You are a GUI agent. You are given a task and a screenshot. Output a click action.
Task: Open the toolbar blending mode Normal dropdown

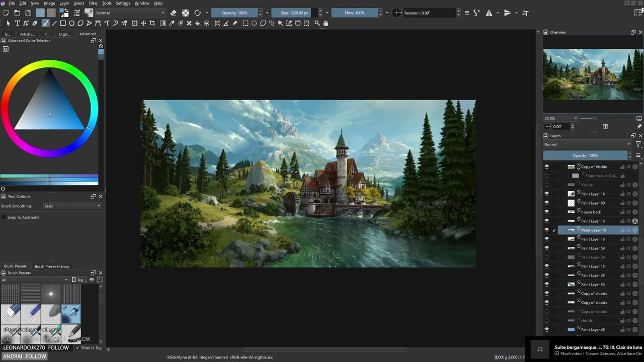tap(129, 13)
